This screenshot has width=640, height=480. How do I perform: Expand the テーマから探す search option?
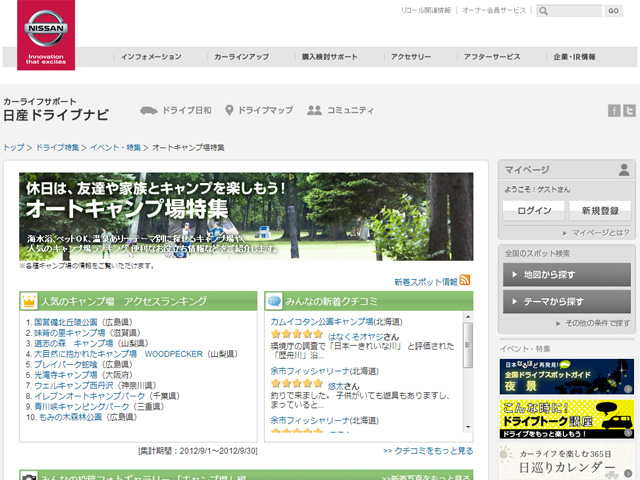coord(567,301)
